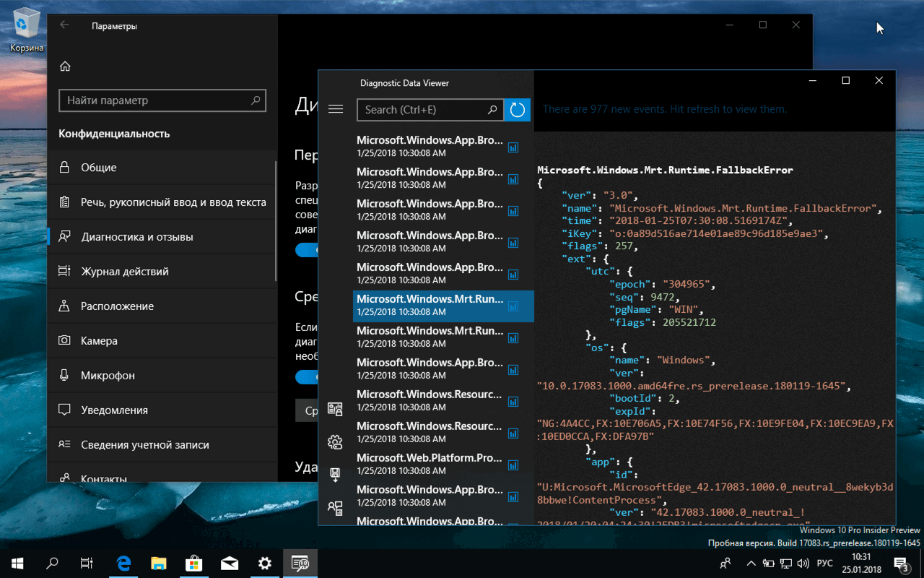This screenshot has height=578, width=924.
Task: Go to the Расположение settings page
Action: [162, 306]
